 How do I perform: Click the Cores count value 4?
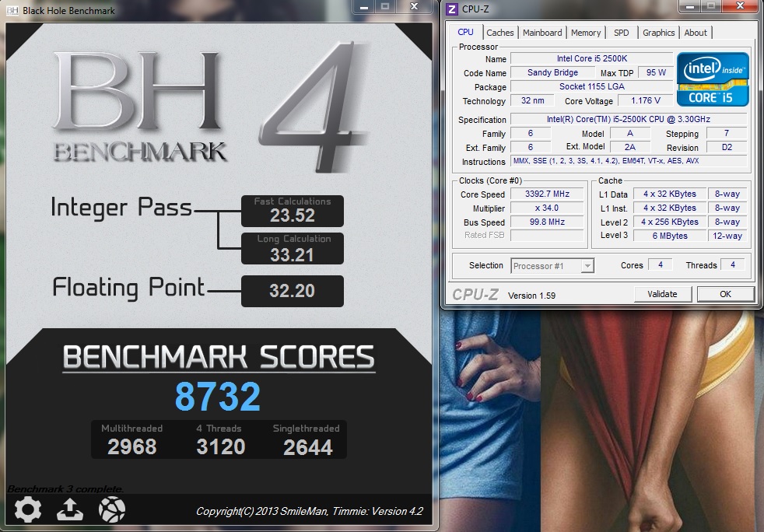click(x=661, y=265)
